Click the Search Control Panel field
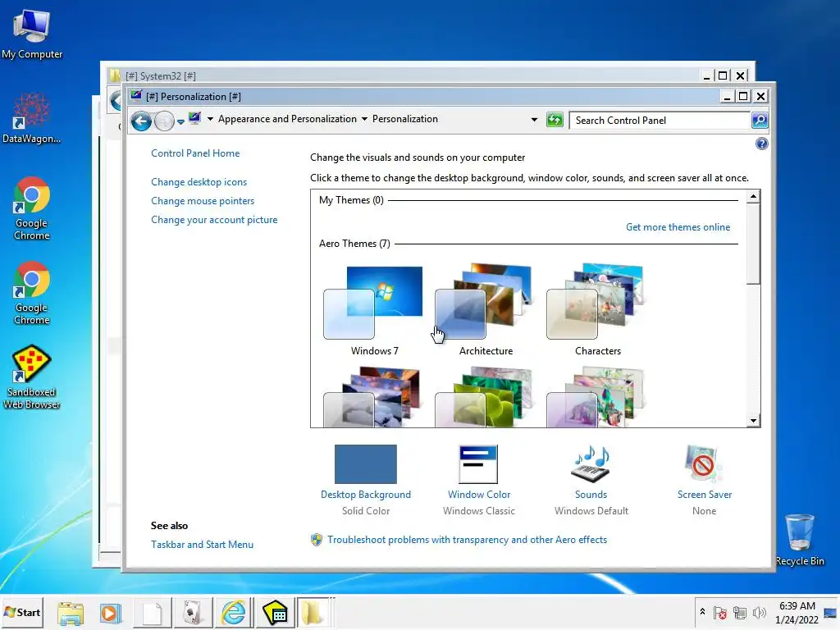840x630 pixels. 660,120
